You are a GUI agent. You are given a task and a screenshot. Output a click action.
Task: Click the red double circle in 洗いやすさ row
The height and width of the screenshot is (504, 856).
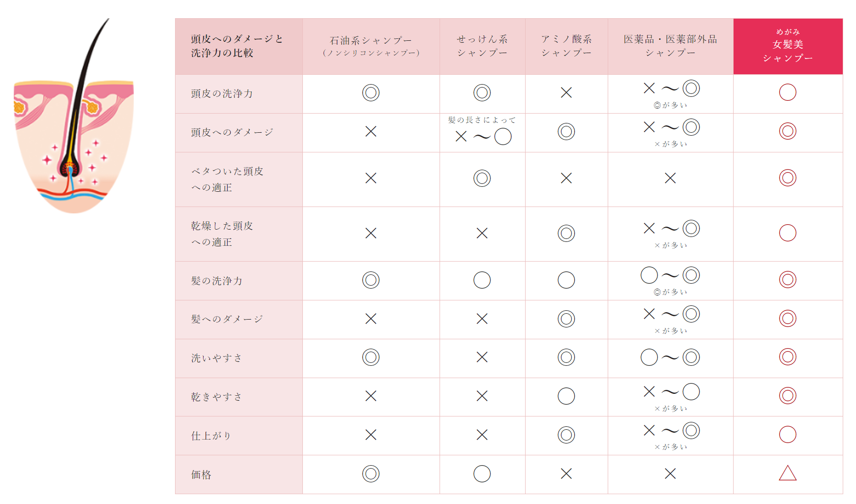(x=788, y=357)
